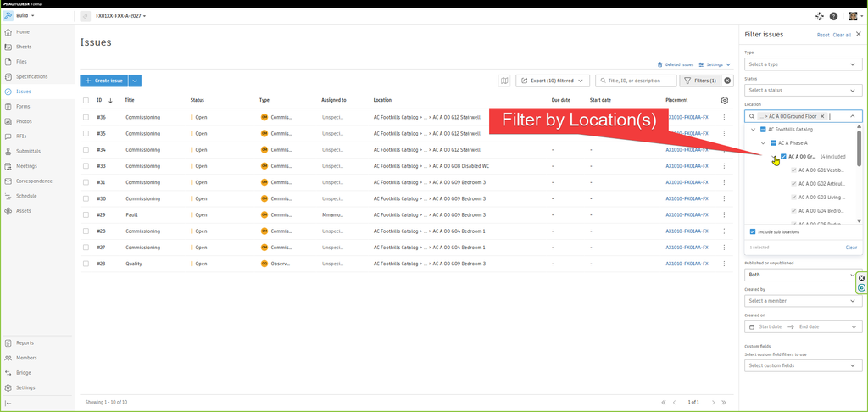Uncheck AC A 00 Gr... location checkbox

783,156
